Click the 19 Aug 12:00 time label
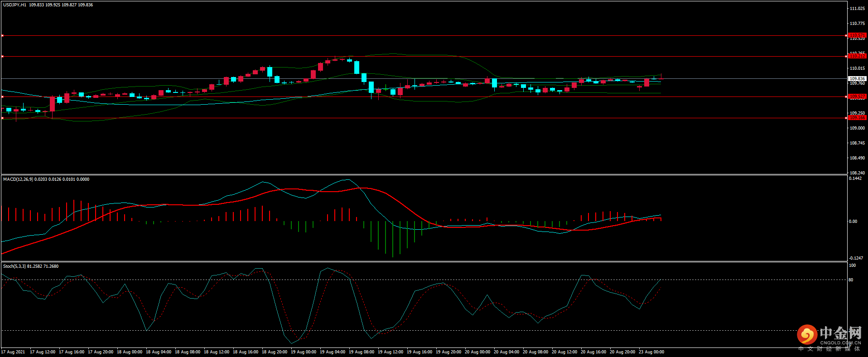Screen dimensions: 868x357 coord(391,352)
